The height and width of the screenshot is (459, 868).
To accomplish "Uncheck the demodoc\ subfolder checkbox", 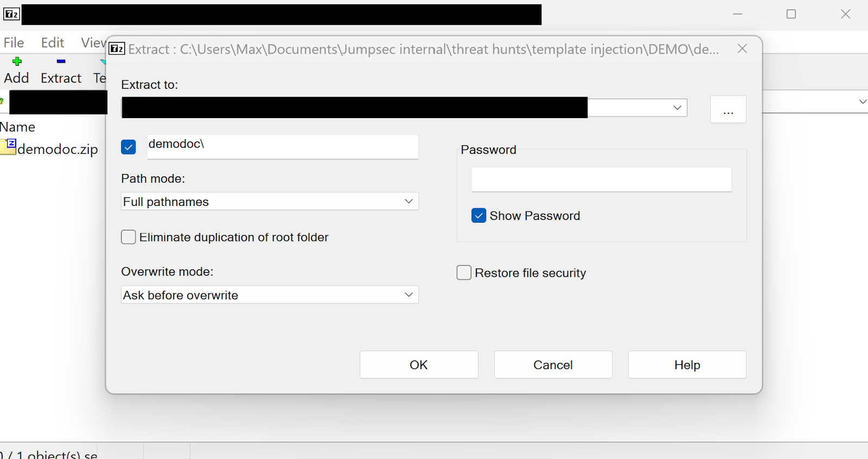I will click(129, 147).
